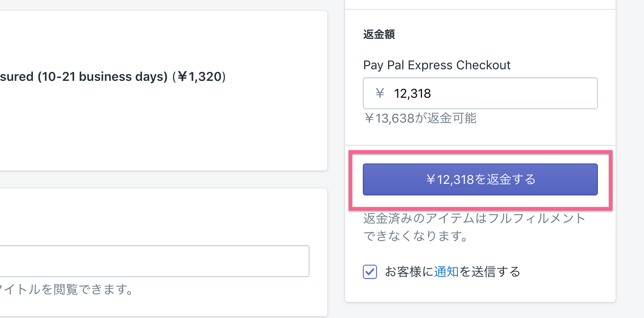644x318 pixels.
Task: Click the (￥1,320) shipping price
Action: 198,77
